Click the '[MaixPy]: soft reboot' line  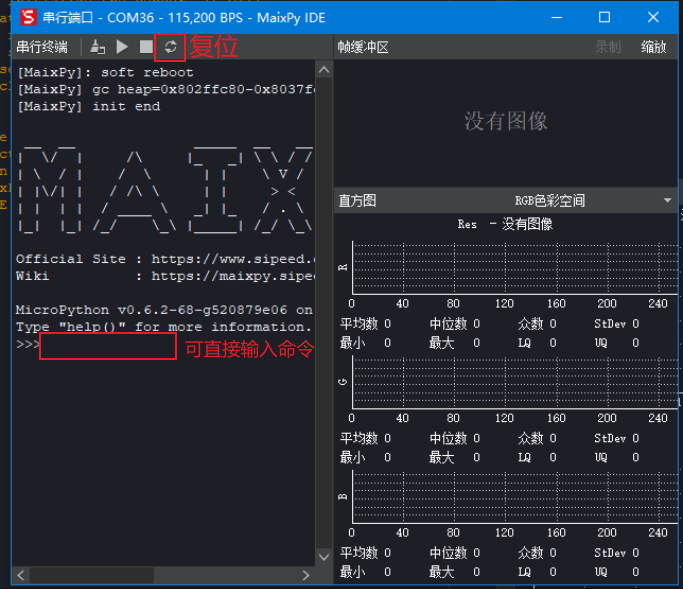pyautogui.click(x=105, y=72)
